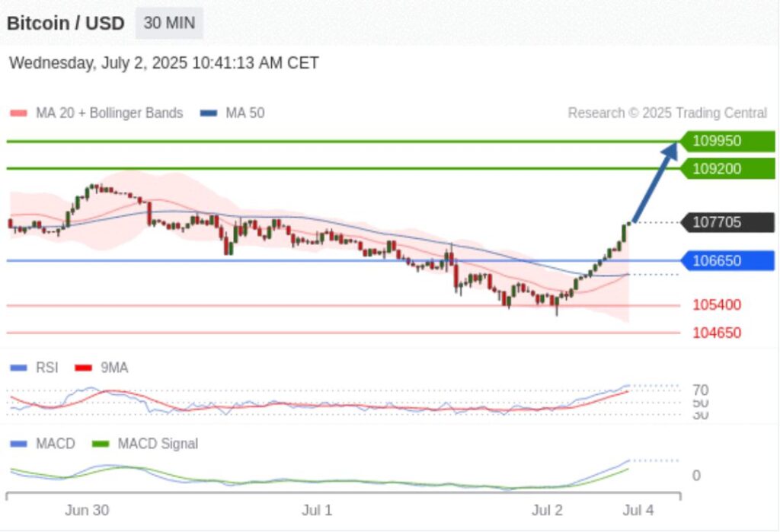
Task: Click the Jul 2 date axis label
Action: tap(547, 510)
